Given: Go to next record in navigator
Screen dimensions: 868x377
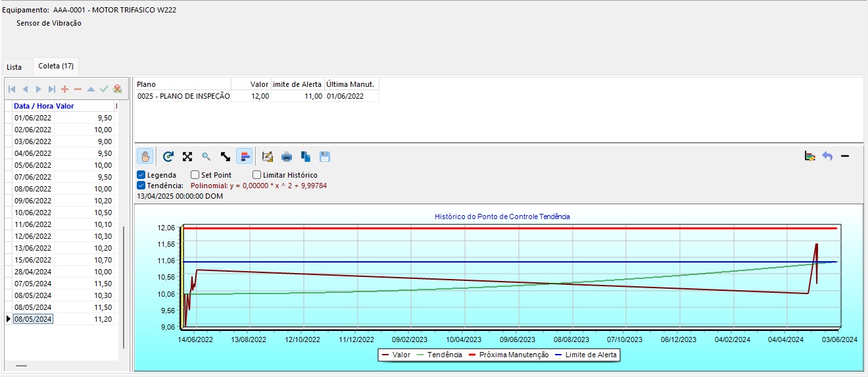Looking at the screenshot, I should [38, 89].
